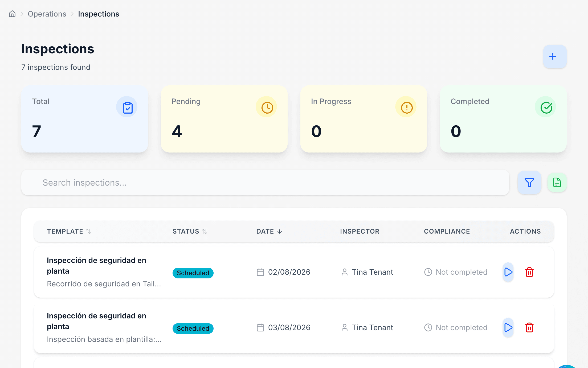Select the Total inspections card

pyautogui.click(x=85, y=119)
